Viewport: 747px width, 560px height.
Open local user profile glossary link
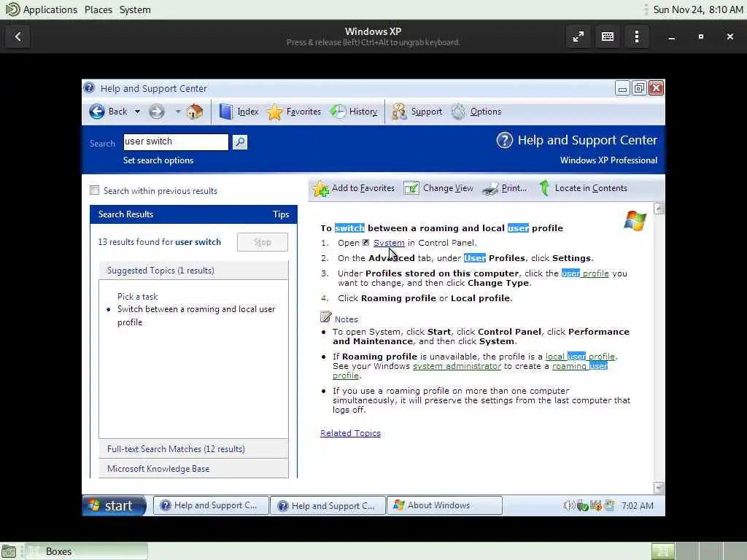click(x=580, y=356)
